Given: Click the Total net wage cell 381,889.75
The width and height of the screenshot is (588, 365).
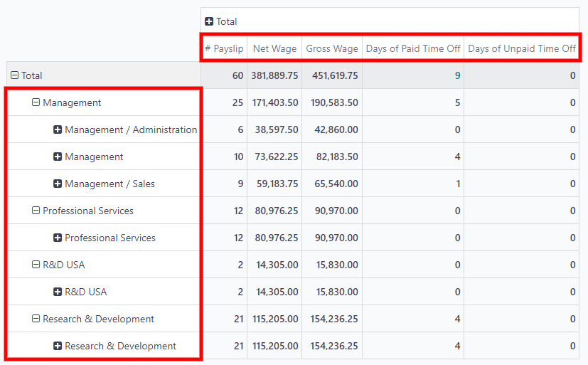Looking at the screenshot, I should click(x=274, y=75).
